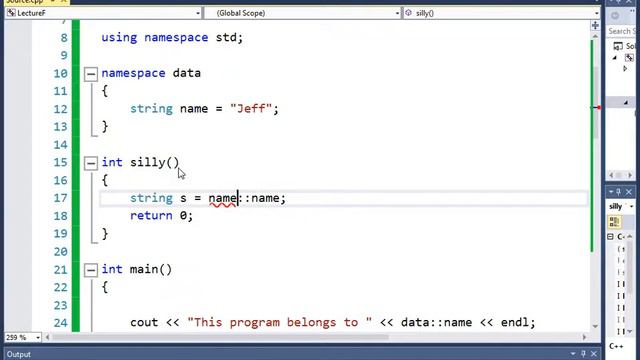Click the Properties grid scroll down arrow
The height and width of the screenshot is (360, 640).
tap(630, 331)
